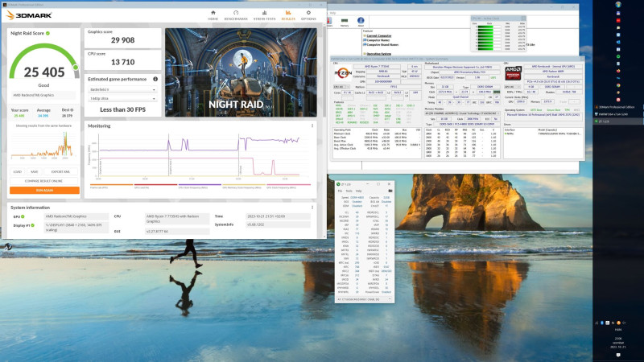The width and height of the screenshot is (644, 362).
Task: Click the SAVE button in 3DMark
Action: [x=35, y=171]
